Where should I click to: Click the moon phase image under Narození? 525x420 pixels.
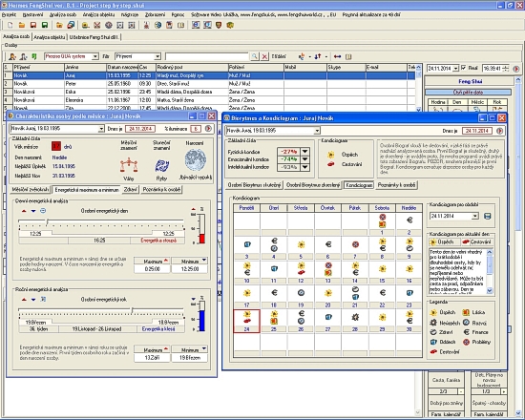(196, 160)
